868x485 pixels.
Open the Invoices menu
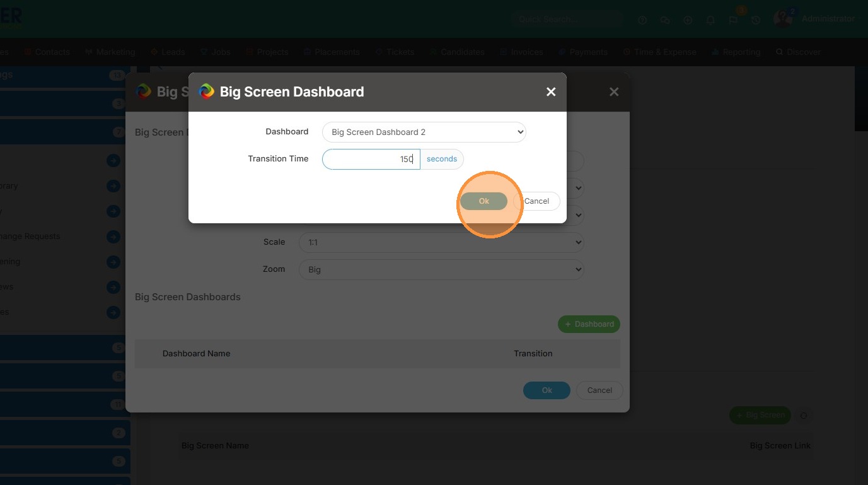point(522,52)
